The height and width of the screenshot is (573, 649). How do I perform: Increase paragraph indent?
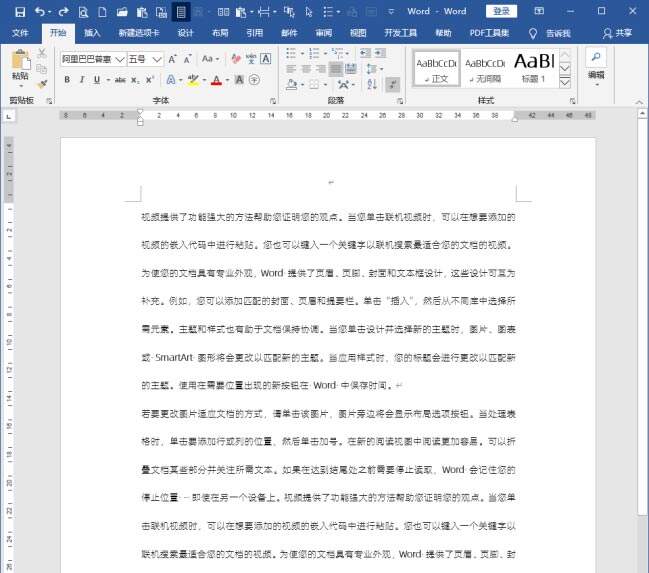(380, 53)
